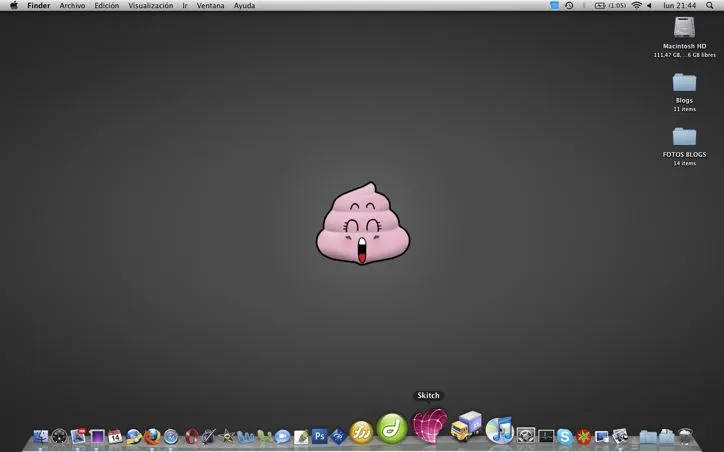The height and width of the screenshot is (452, 724).
Task: Launch Opera red O icon
Action: click(191, 436)
